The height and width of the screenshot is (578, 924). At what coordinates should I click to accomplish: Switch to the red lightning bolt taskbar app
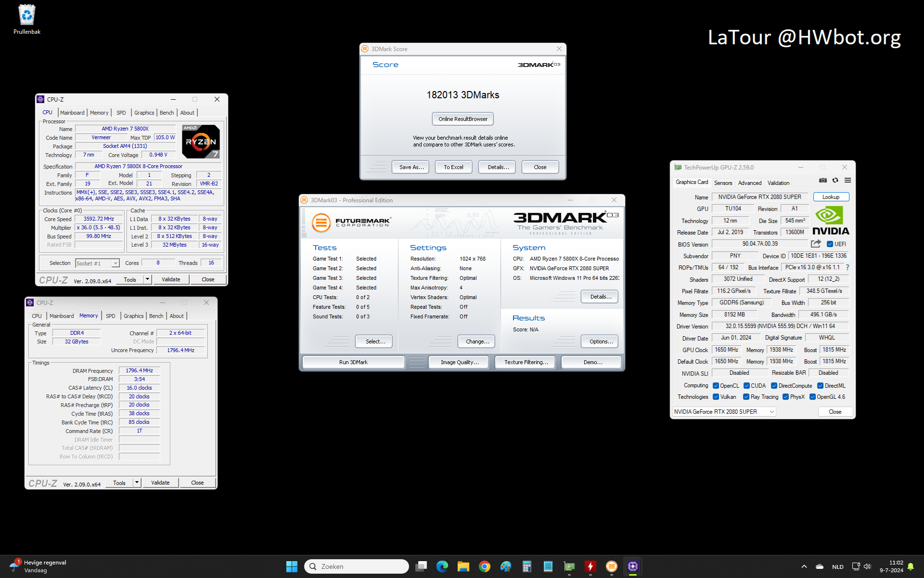[590, 566]
